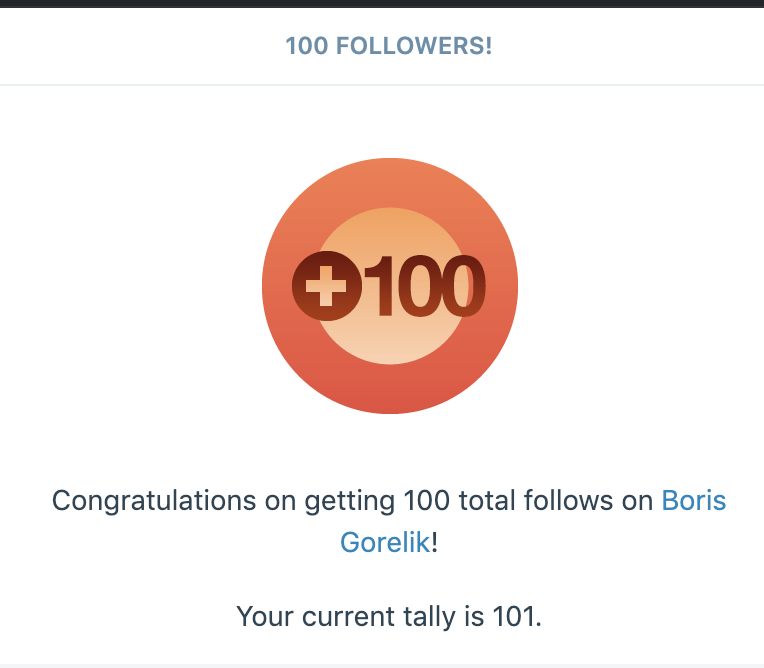Click the exclamation mark after Gorelik
This screenshot has height=668, width=764.
[x=435, y=542]
